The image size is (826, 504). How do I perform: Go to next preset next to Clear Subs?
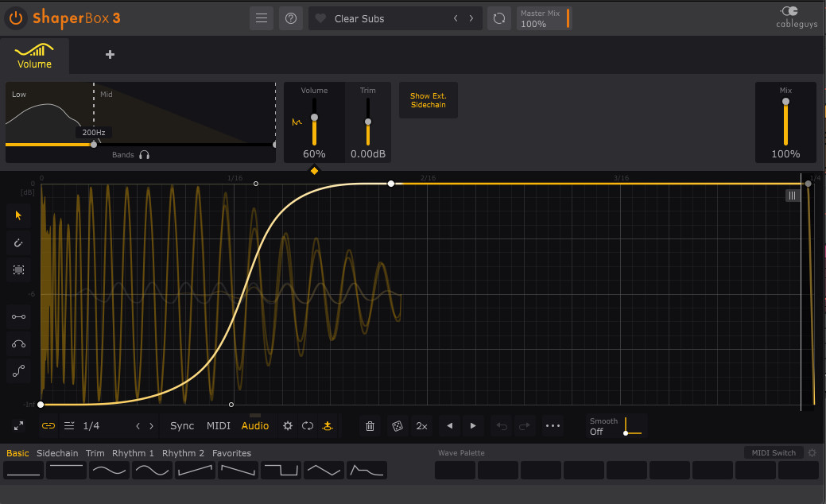(x=471, y=18)
